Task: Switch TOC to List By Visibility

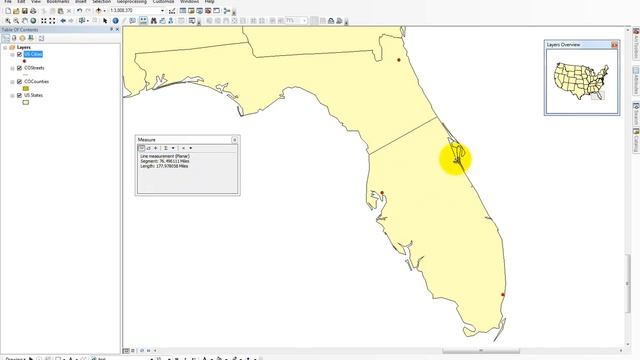Action: (22, 38)
